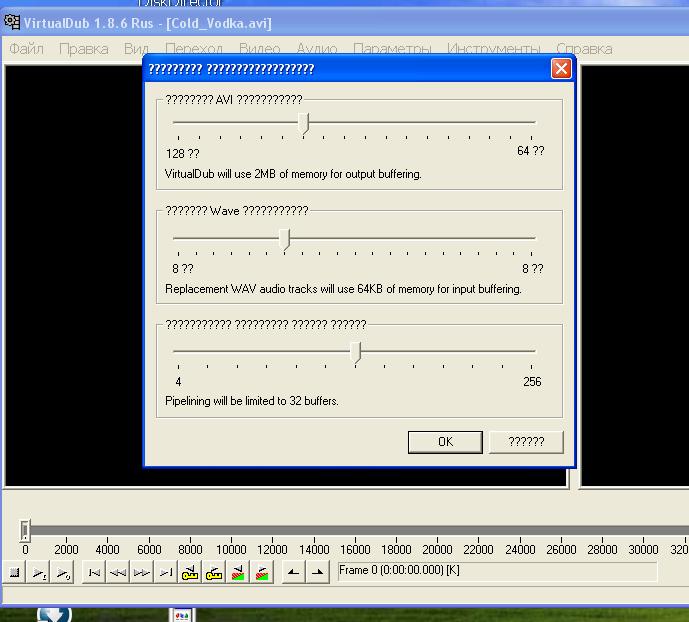Open the Справка menu
689x622 pixels.
[584, 49]
